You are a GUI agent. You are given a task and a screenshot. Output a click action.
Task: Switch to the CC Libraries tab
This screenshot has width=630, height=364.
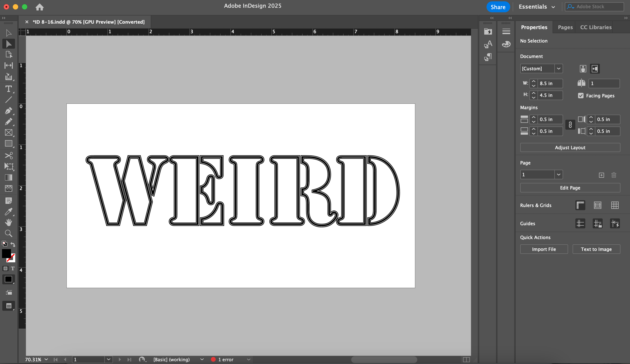596,27
